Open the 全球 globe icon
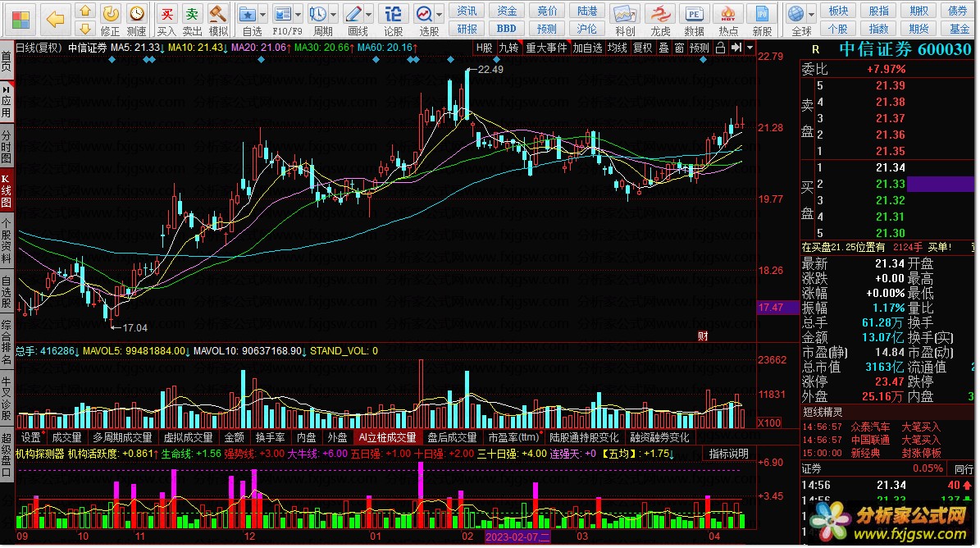Screen dimensions: 980x548 (796, 14)
